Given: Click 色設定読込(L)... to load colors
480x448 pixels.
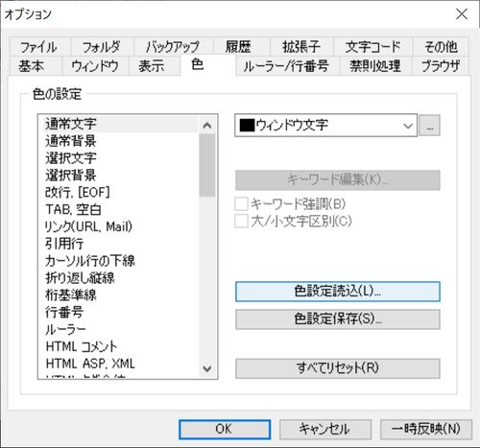Looking at the screenshot, I should (338, 292).
